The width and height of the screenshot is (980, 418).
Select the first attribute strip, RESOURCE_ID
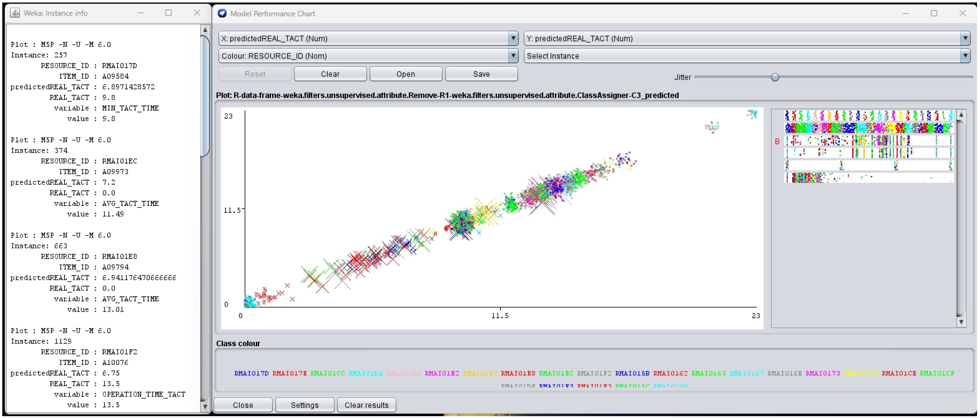coord(869,115)
